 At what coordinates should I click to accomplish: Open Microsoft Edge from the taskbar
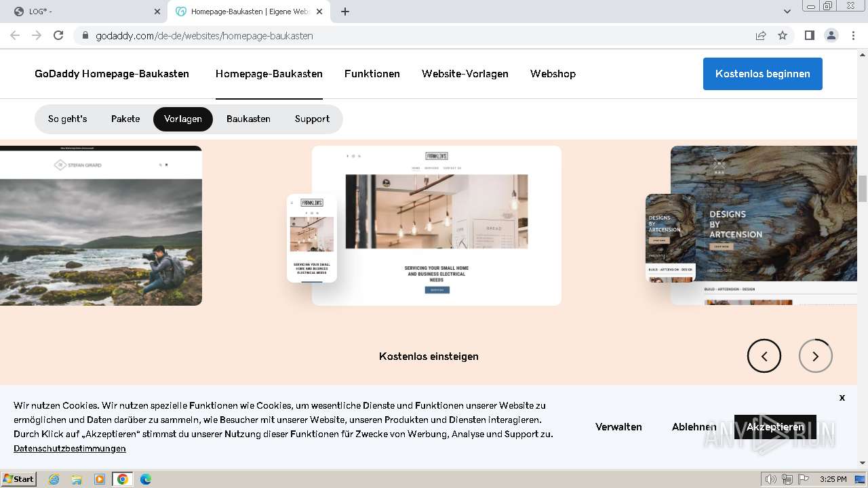(145, 479)
